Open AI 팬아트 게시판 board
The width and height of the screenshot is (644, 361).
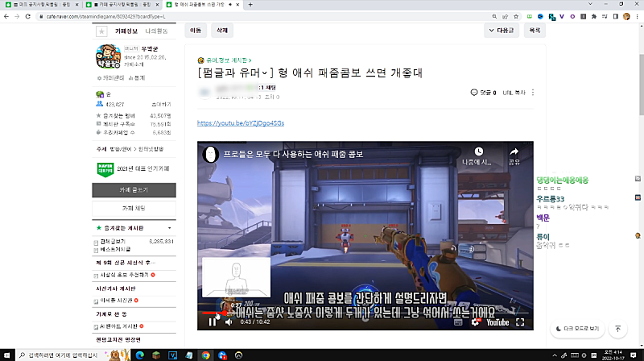[x=119, y=326]
